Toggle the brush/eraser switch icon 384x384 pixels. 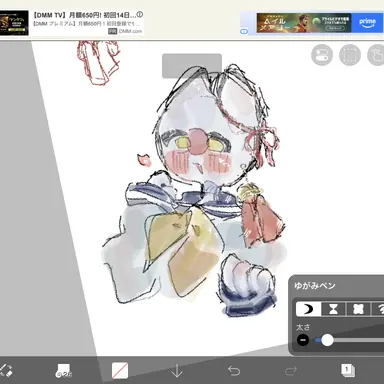tap(6, 371)
